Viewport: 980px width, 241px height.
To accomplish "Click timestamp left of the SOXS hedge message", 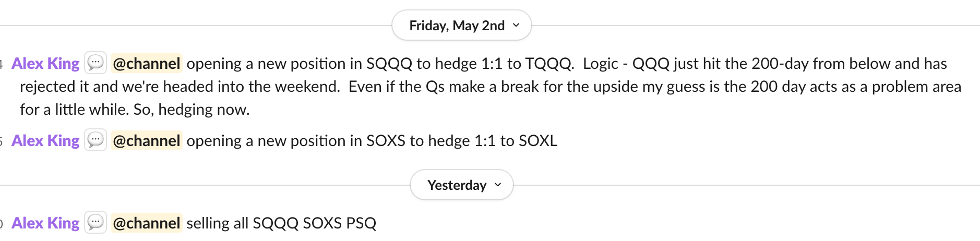I will pyautogui.click(x=2, y=142).
